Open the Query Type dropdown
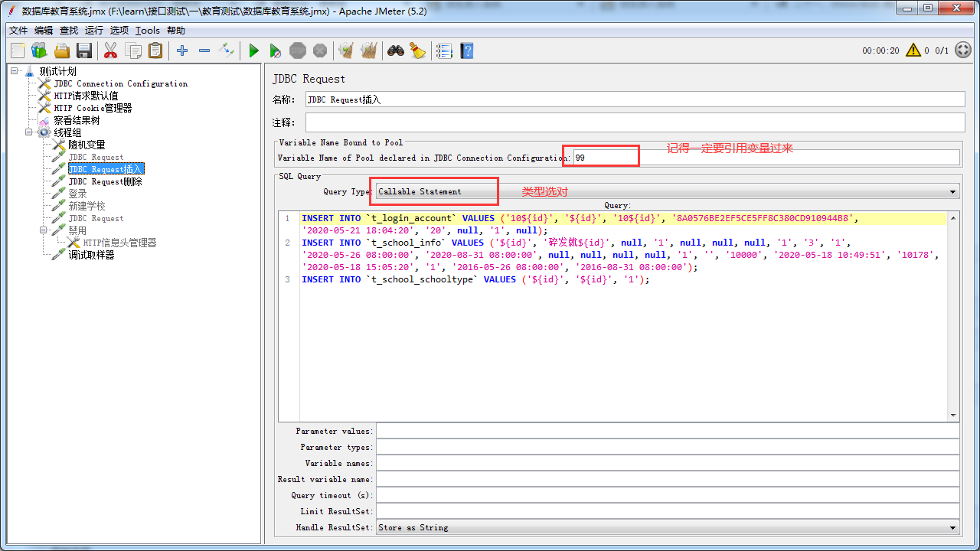This screenshot has height=551, width=980. [x=667, y=191]
